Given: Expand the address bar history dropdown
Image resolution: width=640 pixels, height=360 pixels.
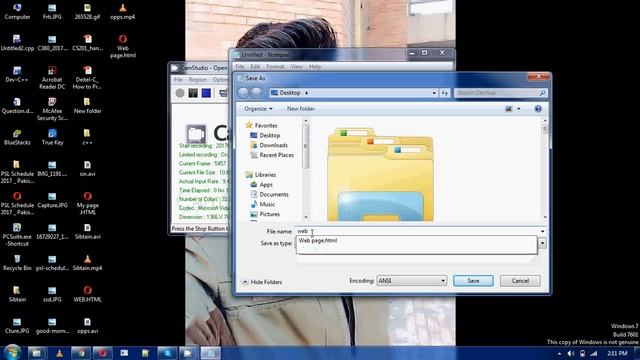Looking at the screenshot, I should pyautogui.click(x=434, y=93).
